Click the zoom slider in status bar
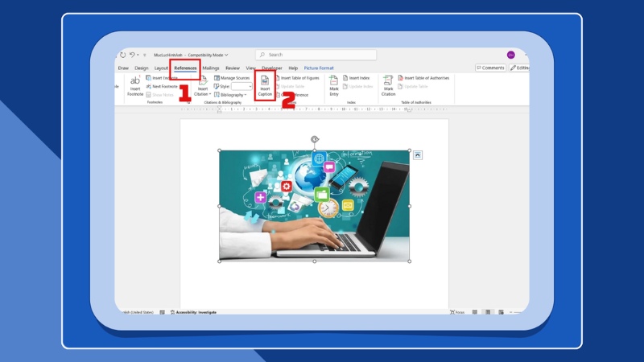The width and height of the screenshot is (644, 362). click(517, 312)
